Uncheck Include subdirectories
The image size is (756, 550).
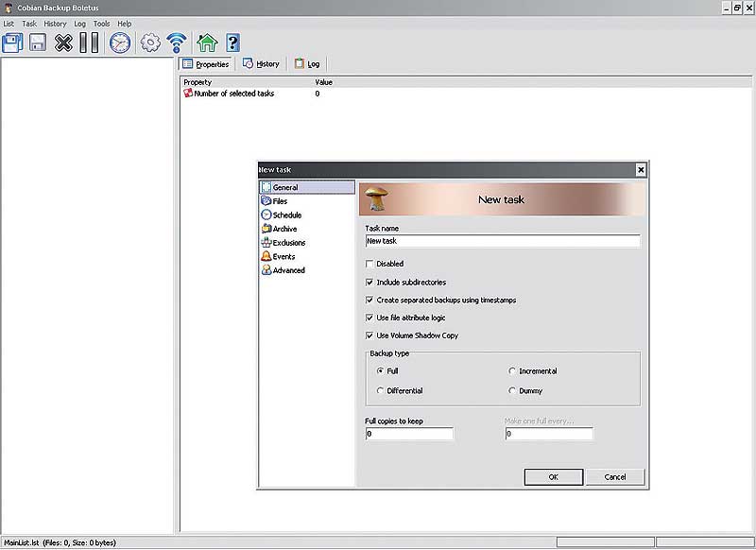click(369, 282)
